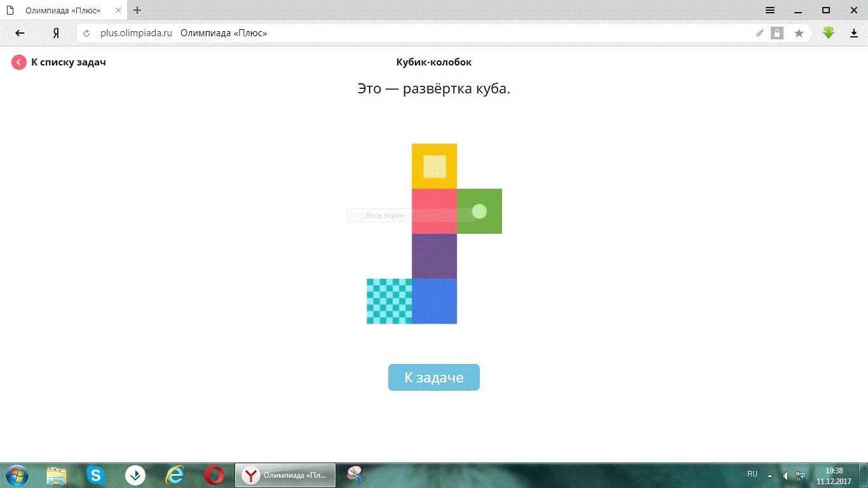Click the Это — развёртка куба heading
Viewport: 868px width, 488px height.
coord(434,89)
